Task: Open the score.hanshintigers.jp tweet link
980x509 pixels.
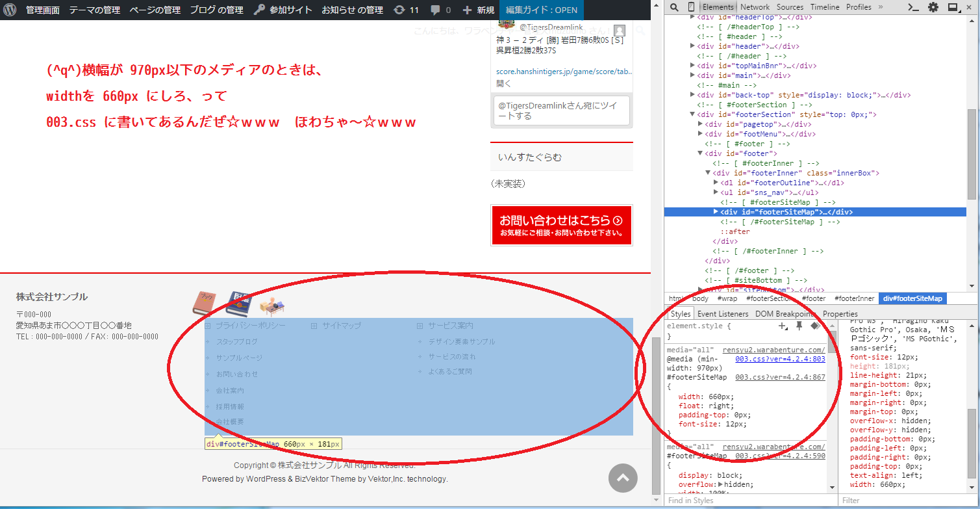Action: click(564, 72)
